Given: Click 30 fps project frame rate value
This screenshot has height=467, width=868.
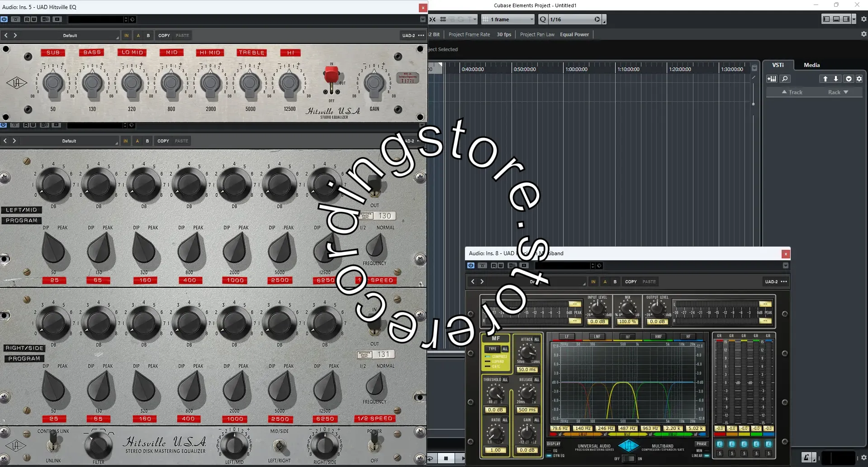Looking at the screenshot, I should tap(504, 34).
